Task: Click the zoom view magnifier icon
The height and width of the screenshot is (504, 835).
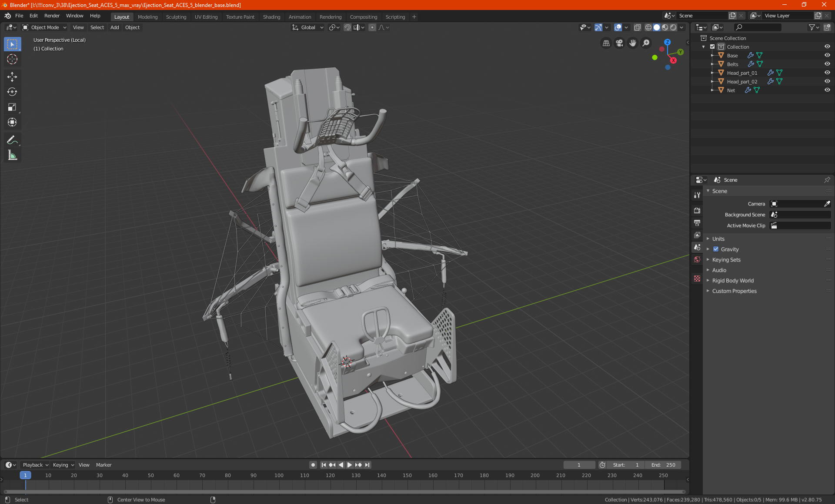Action: [646, 43]
